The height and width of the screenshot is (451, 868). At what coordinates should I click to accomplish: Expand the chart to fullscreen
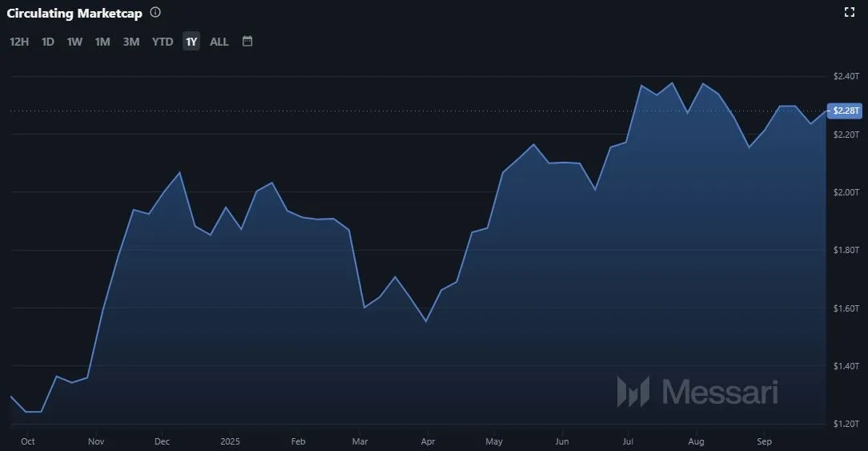click(x=850, y=12)
